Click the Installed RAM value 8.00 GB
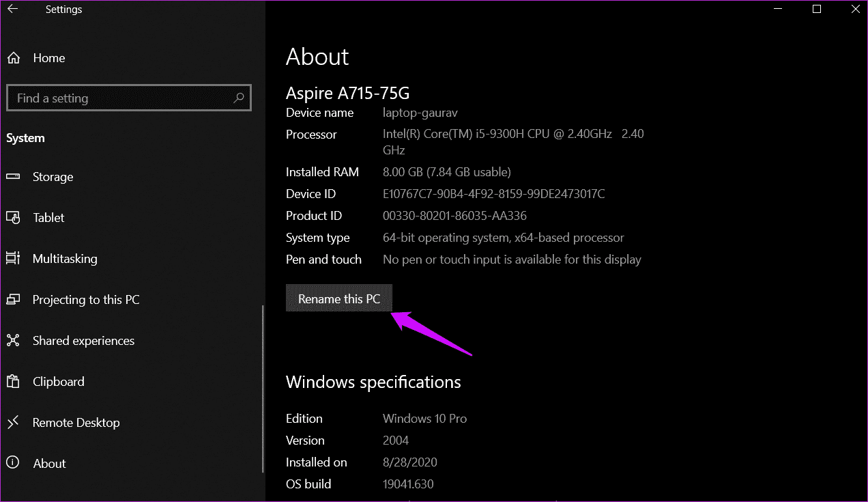This screenshot has width=868, height=502. pyautogui.click(x=447, y=172)
